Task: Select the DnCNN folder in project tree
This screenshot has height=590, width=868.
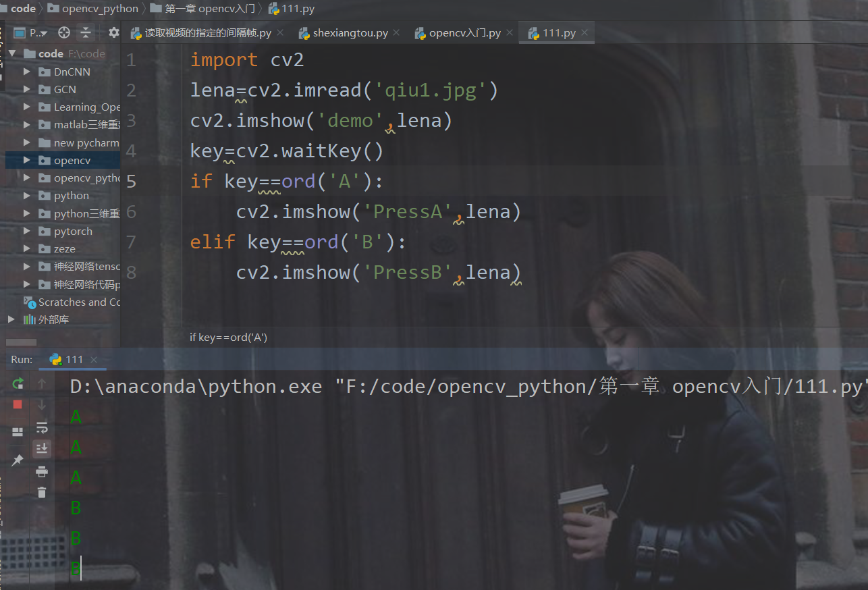Action: pos(72,72)
